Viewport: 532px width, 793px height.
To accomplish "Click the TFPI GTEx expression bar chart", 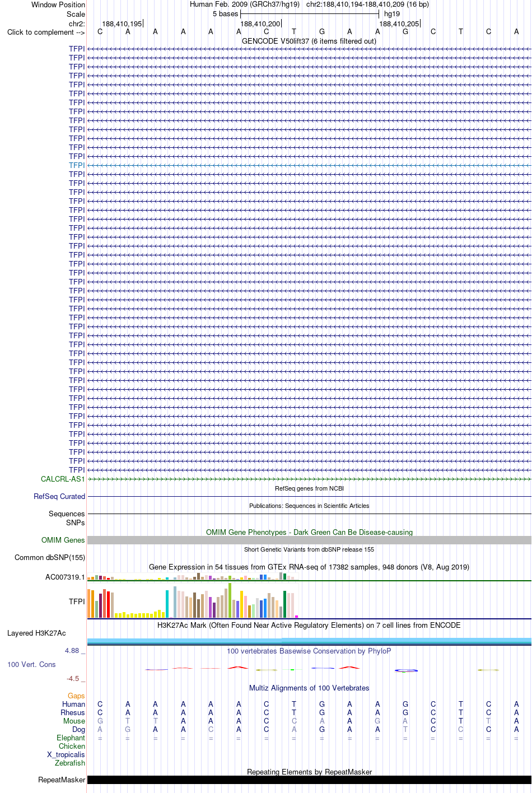I will pyautogui.click(x=193, y=601).
